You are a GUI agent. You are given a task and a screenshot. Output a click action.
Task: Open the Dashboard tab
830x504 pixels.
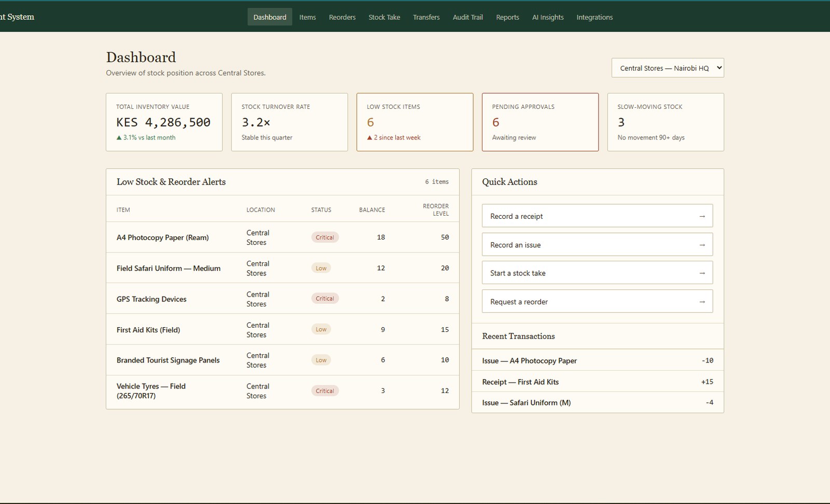[x=270, y=17]
